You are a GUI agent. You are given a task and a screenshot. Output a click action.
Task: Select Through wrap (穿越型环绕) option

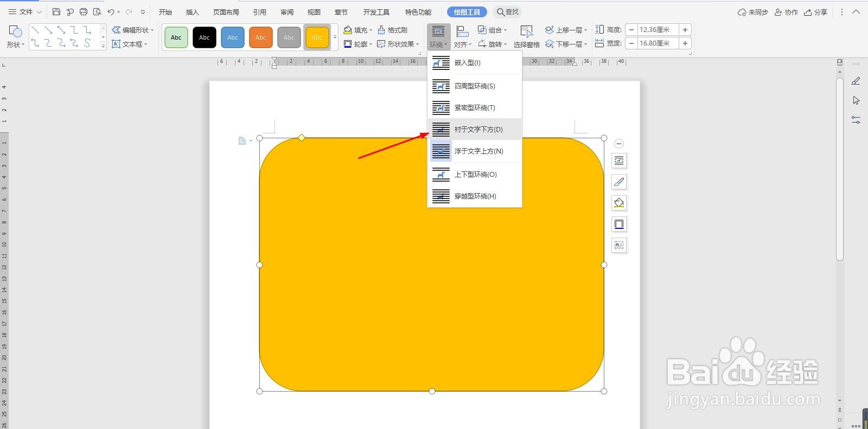tap(475, 196)
